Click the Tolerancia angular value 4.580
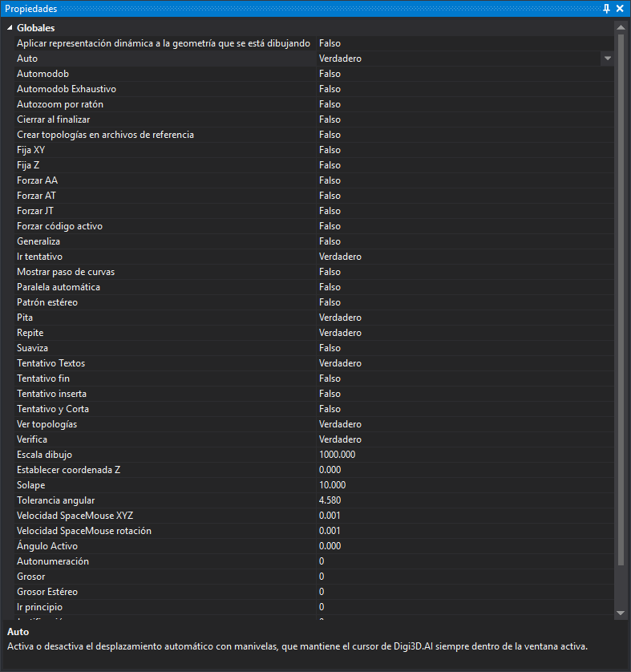Image resolution: width=631 pixels, height=672 pixels. 465,500
